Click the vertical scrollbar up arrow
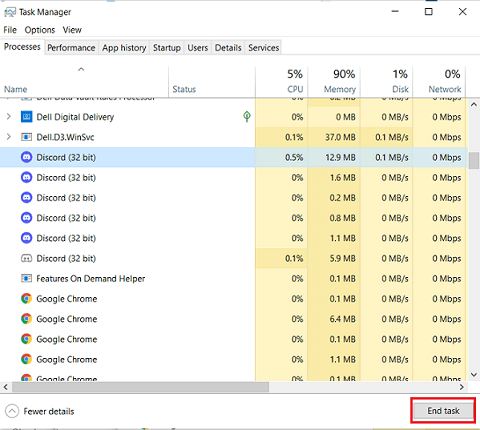The width and height of the screenshot is (480, 430). (474, 105)
